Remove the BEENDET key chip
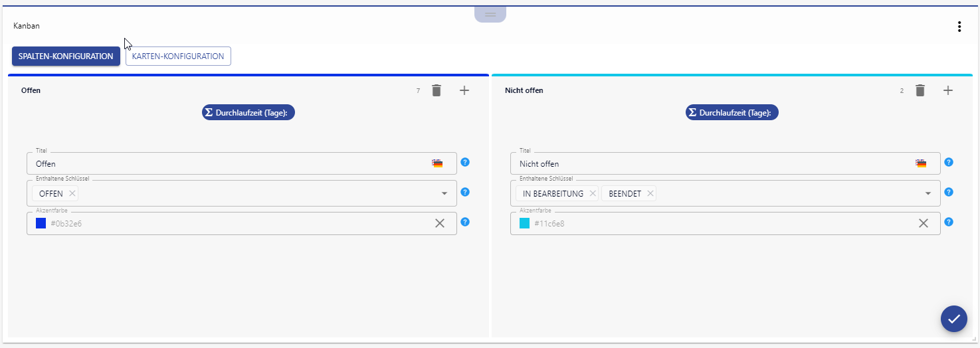This screenshot has height=348, width=980. point(650,194)
